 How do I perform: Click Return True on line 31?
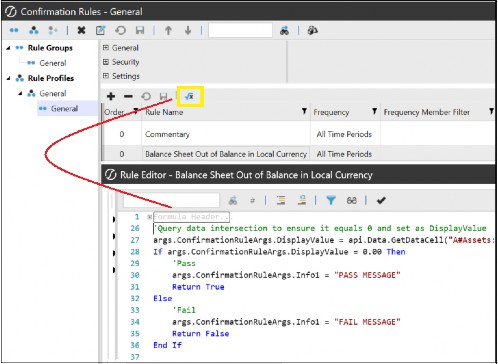[x=198, y=287]
